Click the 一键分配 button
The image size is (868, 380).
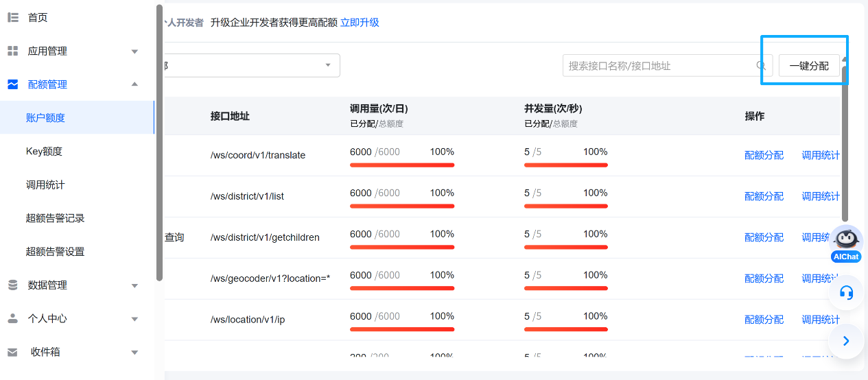[808, 66]
